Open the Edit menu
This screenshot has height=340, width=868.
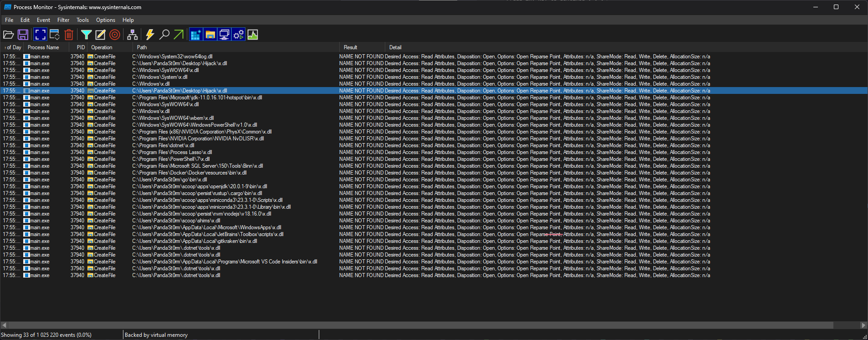click(25, 20)
